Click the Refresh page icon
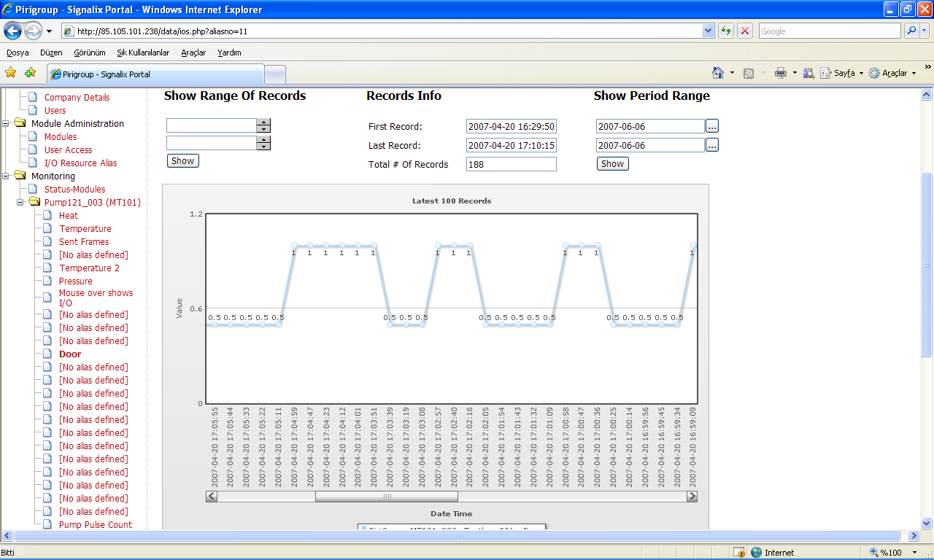 point(726,31)
